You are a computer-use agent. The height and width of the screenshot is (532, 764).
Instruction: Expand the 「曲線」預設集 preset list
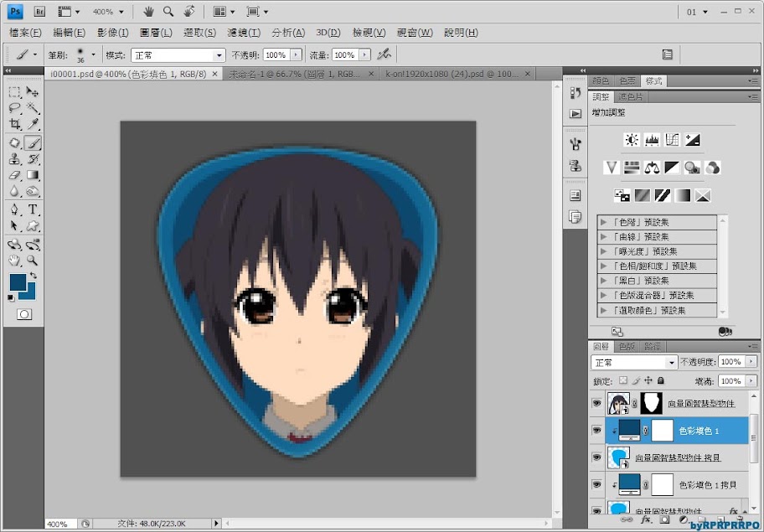point(603,237)
